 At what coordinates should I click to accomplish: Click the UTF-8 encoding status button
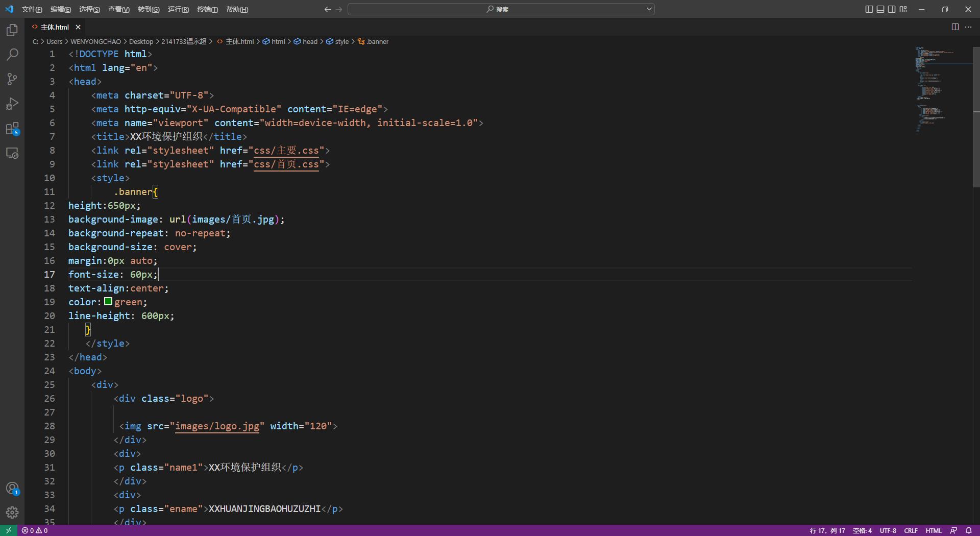pos(888,530)
